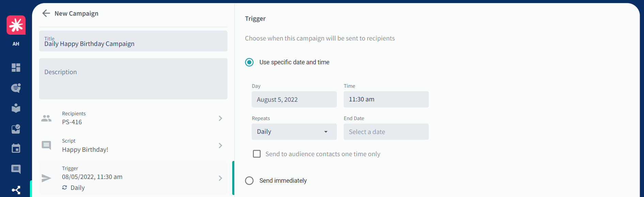
Task: Click the back arrow beside New Campaign
Action: 46,13
